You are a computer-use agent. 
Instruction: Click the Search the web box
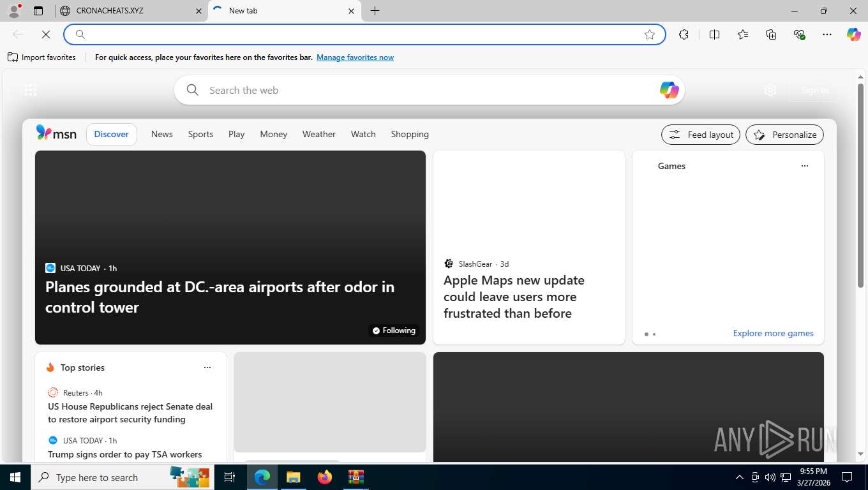[430, 90]
